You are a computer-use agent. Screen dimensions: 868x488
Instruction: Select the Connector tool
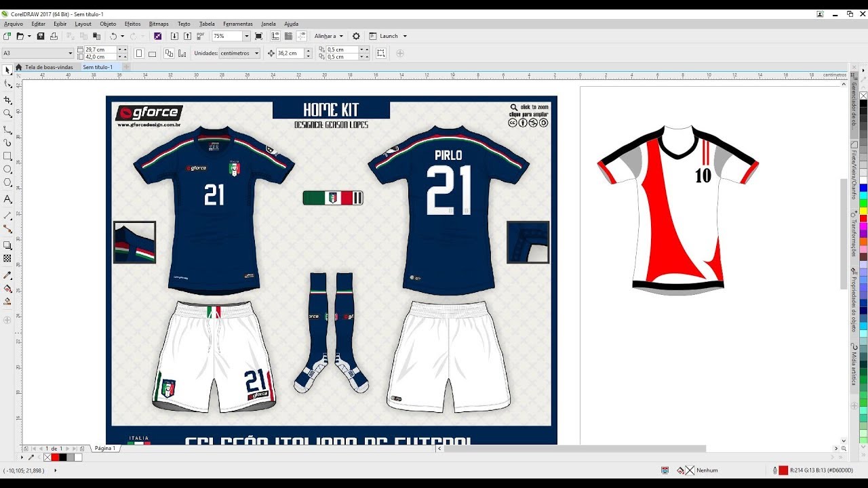pyautogui.click(x=7, y=229)
